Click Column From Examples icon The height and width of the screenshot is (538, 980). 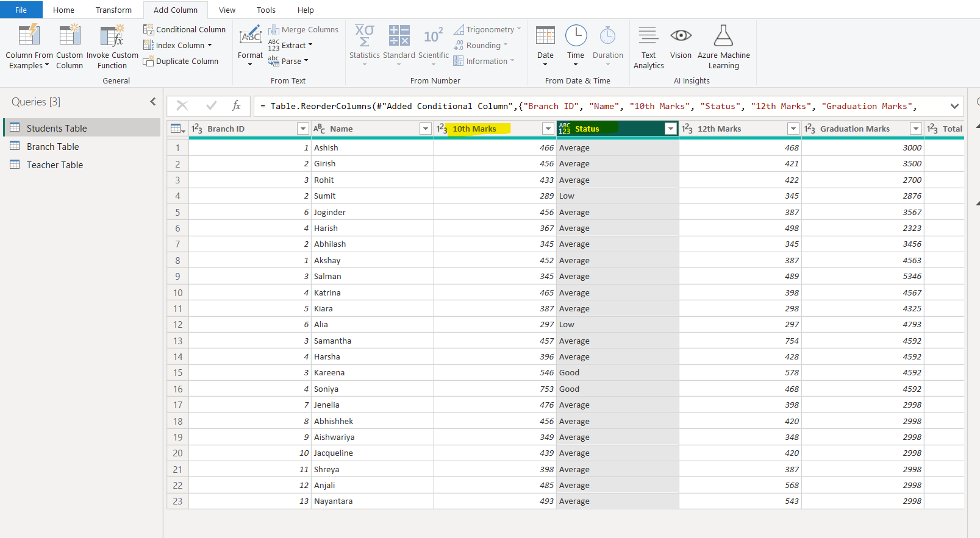pos(29,36)
